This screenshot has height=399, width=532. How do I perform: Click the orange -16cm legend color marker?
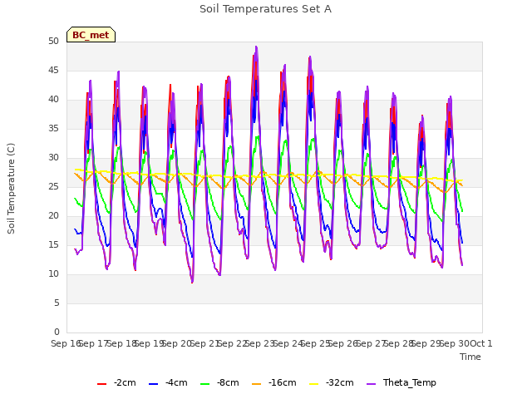(x=257, y=384)
